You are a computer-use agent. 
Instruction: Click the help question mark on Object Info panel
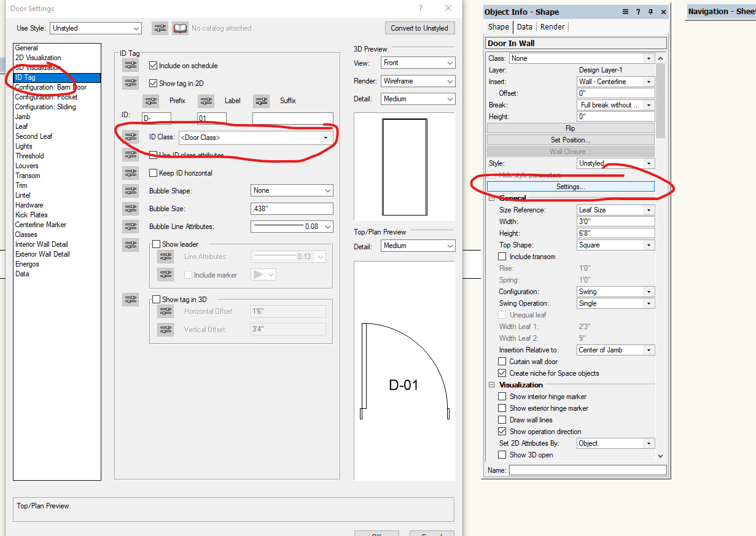(x=638, y=12)
